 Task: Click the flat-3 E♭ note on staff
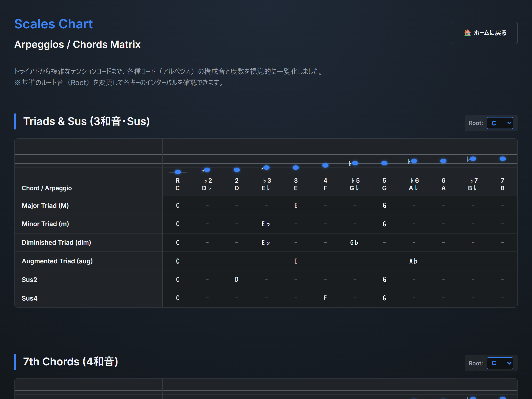pyautogui.click(x=266, y=168)
